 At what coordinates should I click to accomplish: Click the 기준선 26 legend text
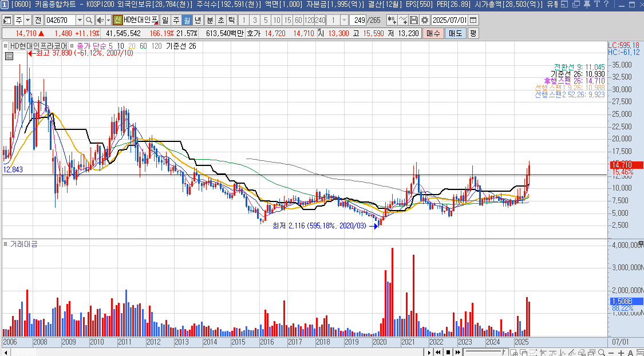(181, 46)
